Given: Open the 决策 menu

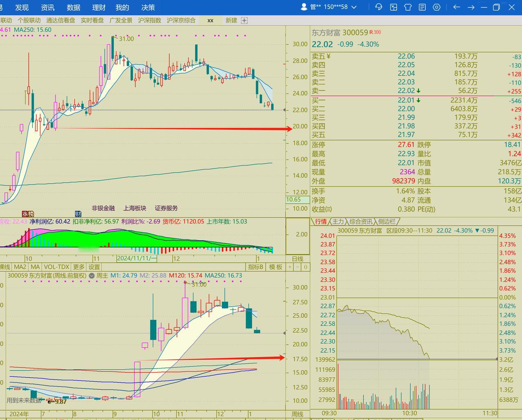Looking at the screenshot, I should point(148,7).
